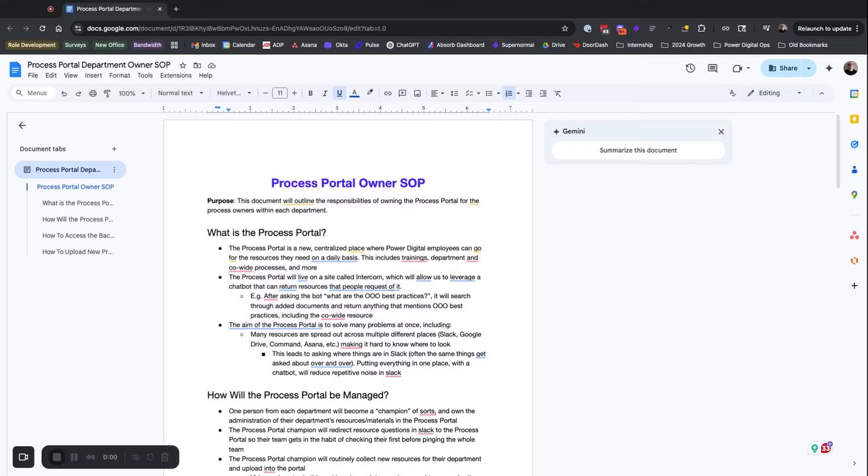This screenshot has width=868, height=476.
Task: Open the highlight color pen tool
Action: coord(370,93)
